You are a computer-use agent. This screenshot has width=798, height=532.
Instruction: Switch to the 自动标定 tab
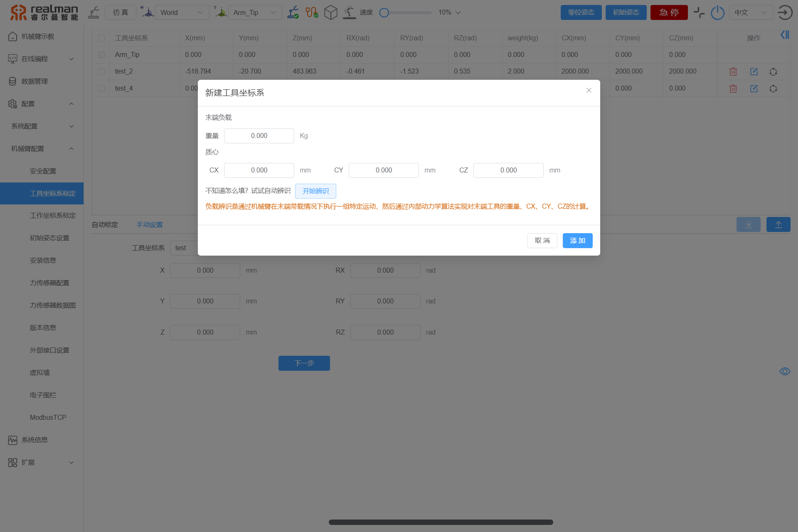click(105, 225)
